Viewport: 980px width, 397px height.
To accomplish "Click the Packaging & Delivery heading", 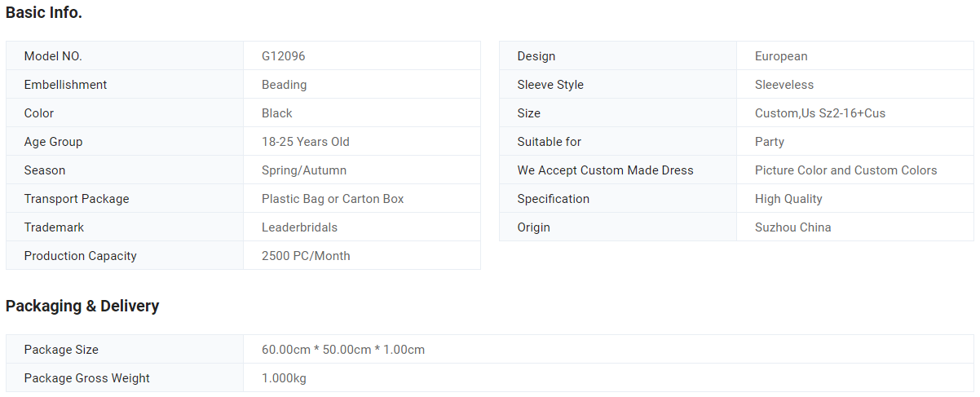I will (x=82, y=306).
